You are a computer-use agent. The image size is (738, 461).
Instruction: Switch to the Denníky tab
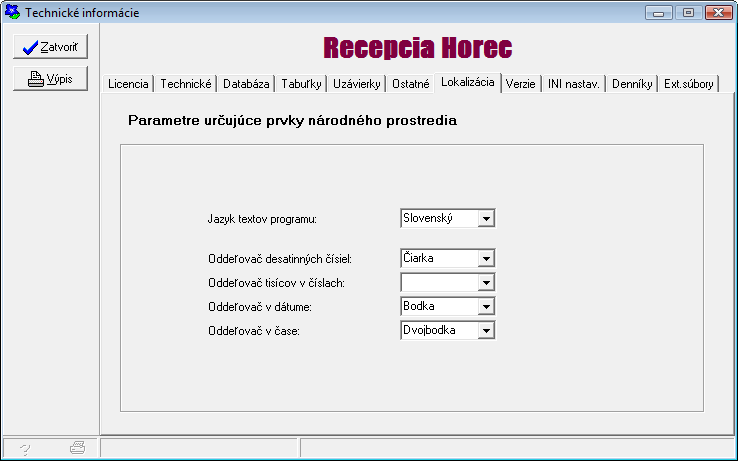tap(632, 85)
